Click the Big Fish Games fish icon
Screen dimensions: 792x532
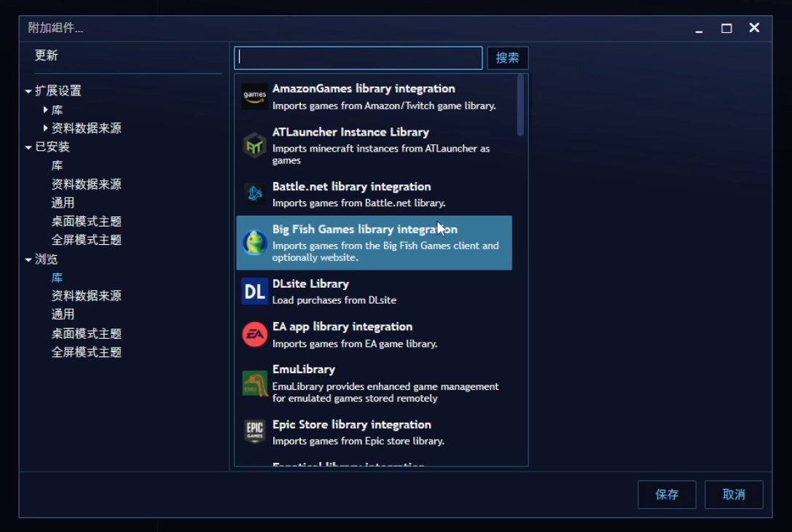(254, 243)
